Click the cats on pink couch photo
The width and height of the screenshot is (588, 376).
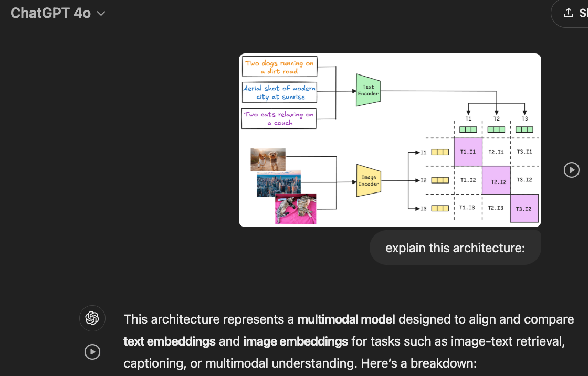tap(296, 209)
